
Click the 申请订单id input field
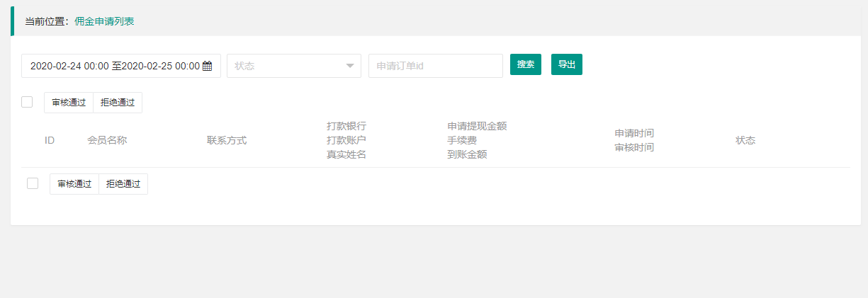(436, 66)
